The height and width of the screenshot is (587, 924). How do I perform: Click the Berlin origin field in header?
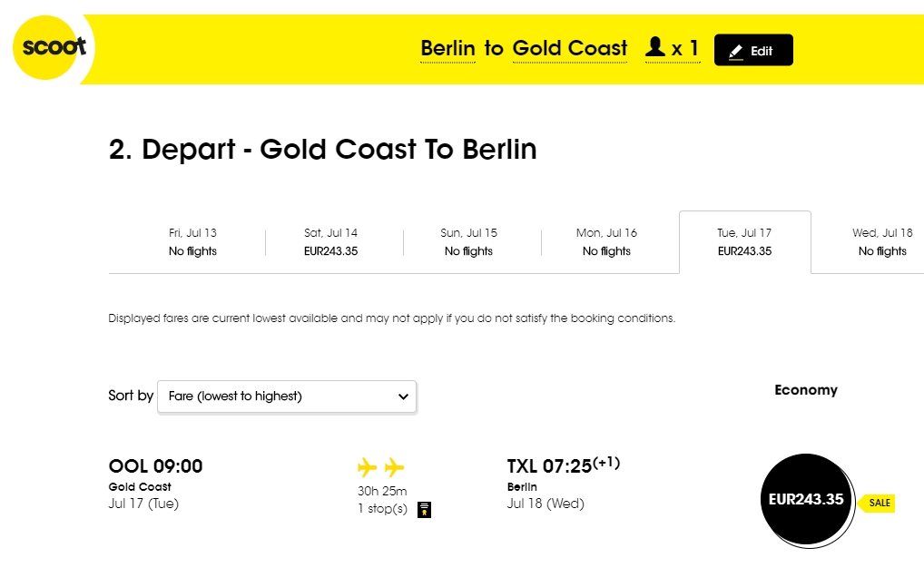click(447, 48)
